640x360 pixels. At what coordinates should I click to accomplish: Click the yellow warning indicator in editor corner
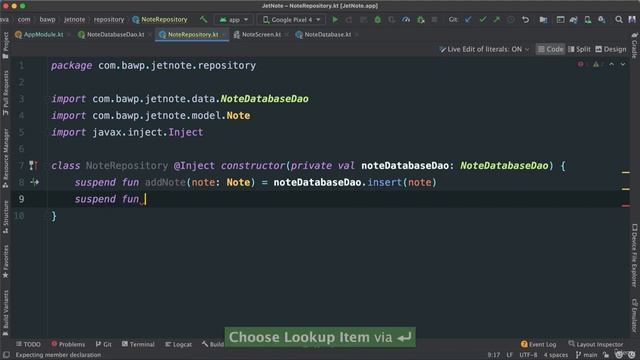pos(596,64)
